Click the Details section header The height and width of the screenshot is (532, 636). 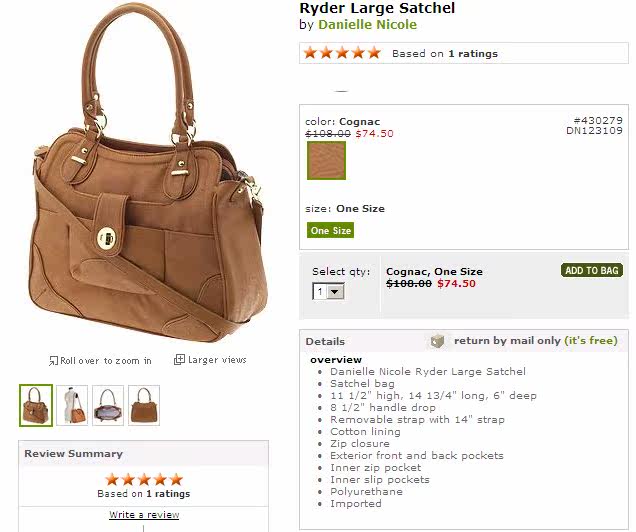coord(325,341)
